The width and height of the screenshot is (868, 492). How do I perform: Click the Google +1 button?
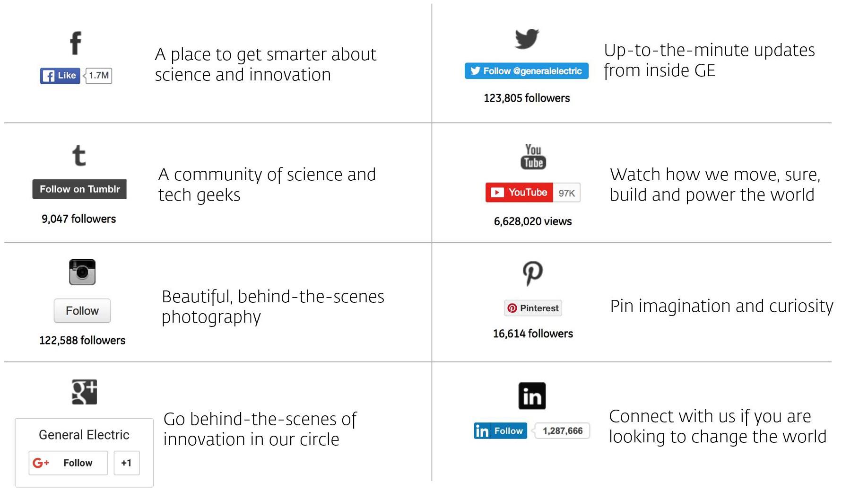(x=126, y=463)
